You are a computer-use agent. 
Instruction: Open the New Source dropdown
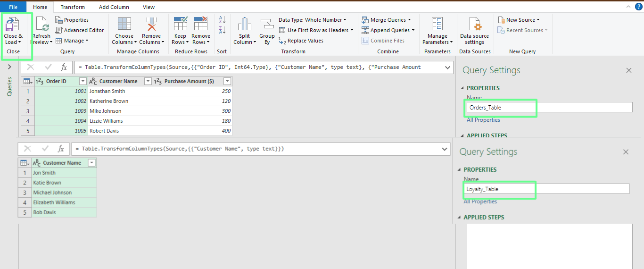point(538,20)
